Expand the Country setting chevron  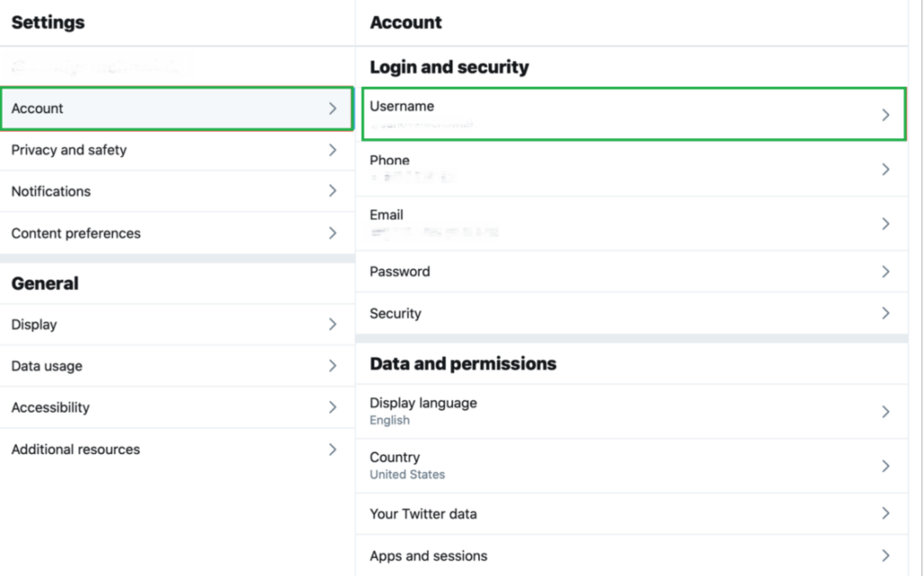[x=885, y=466]
